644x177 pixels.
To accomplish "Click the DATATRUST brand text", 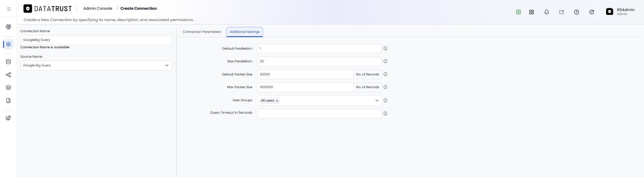I will [x=53, y=9].
